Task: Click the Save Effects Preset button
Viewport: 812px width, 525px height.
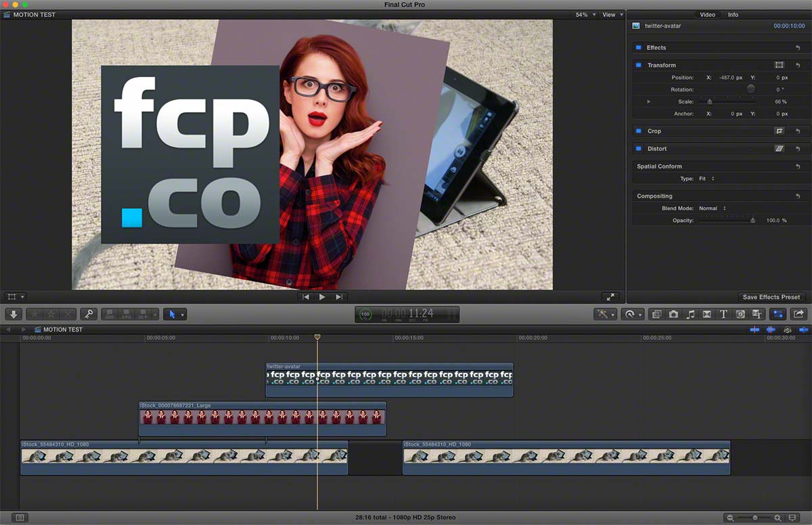Action: [x=771, y=297]
